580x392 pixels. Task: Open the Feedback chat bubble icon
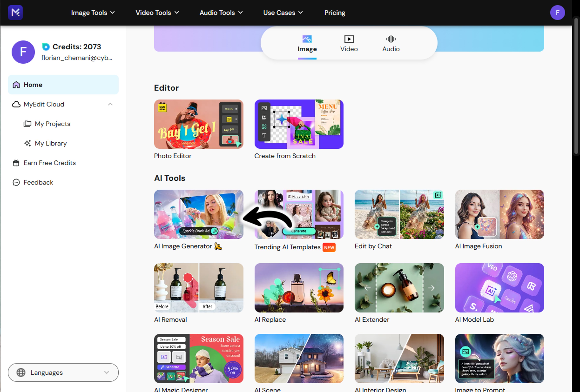pos(16,182)
